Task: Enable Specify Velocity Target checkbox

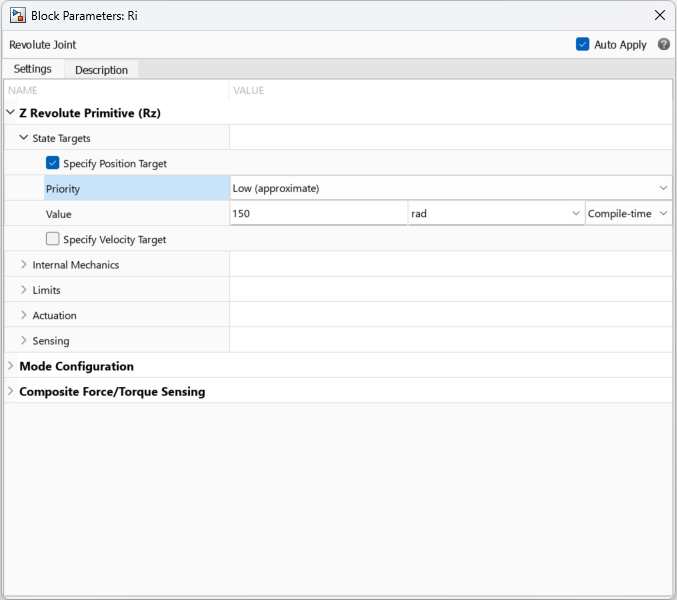Action: coord(53,239)
